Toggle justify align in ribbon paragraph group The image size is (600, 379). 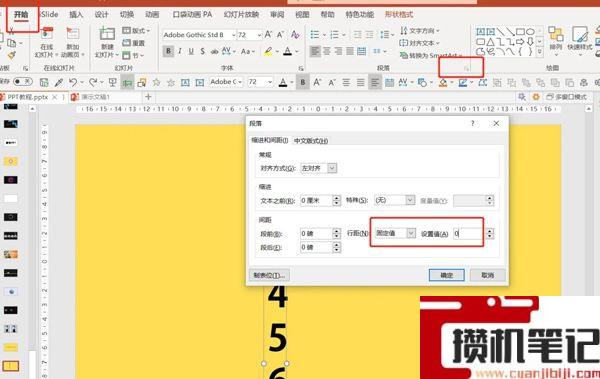(350, 51)
